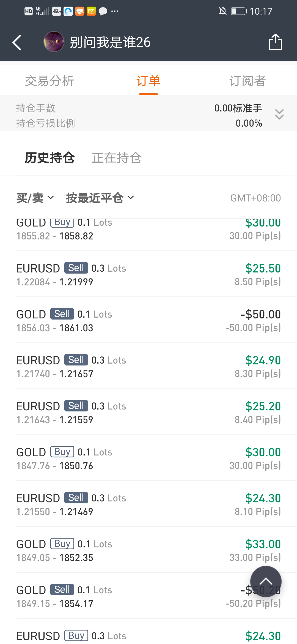
Task: Tap the mail notification icon in status bar
Action: tap(91, 11)
